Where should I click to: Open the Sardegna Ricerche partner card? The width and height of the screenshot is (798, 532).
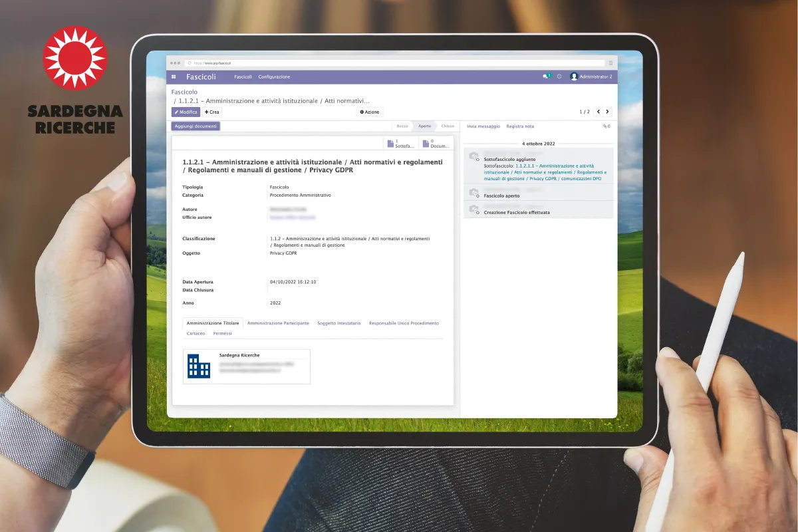pos(247,366)
